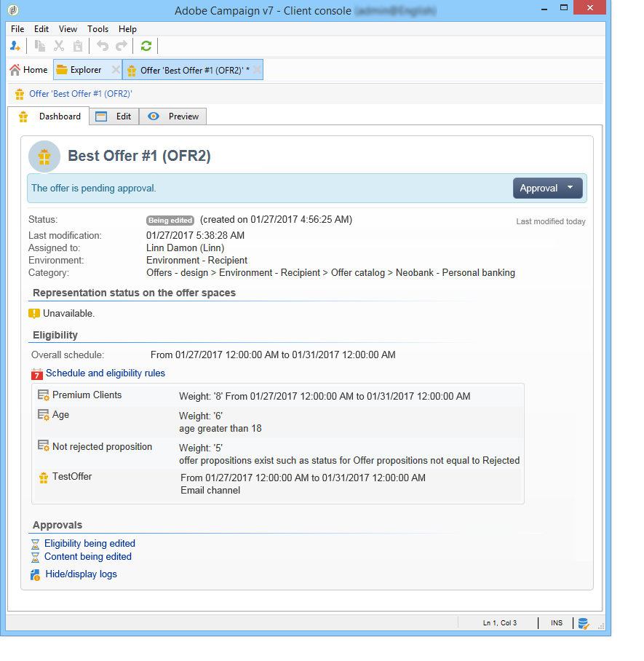This screenshot has width=644, height=661.
Task: Click the hourglass next to Content being edited
Action: (36, 558)
